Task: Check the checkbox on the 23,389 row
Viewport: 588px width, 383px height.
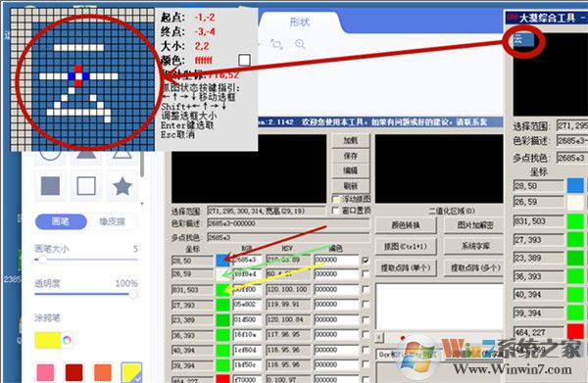Action: (x=366, y=320)
